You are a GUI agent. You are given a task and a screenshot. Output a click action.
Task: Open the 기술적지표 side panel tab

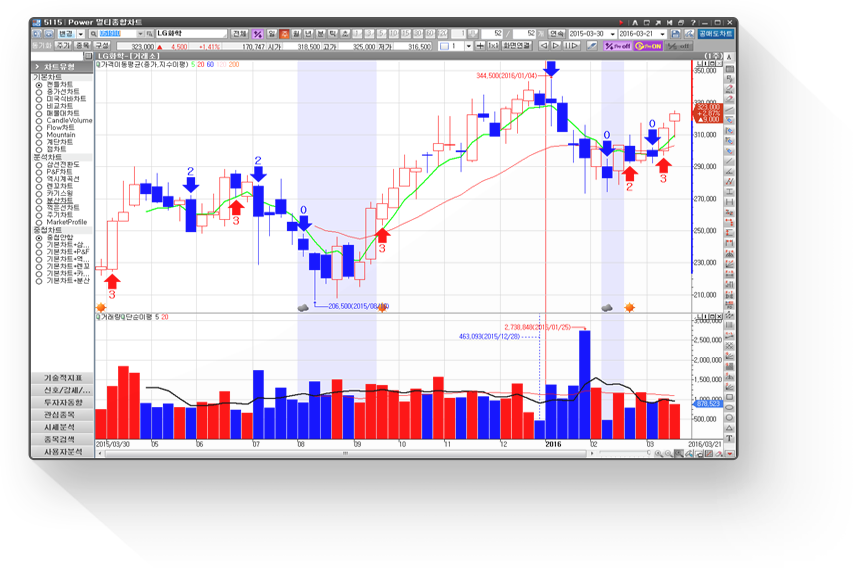63,378
